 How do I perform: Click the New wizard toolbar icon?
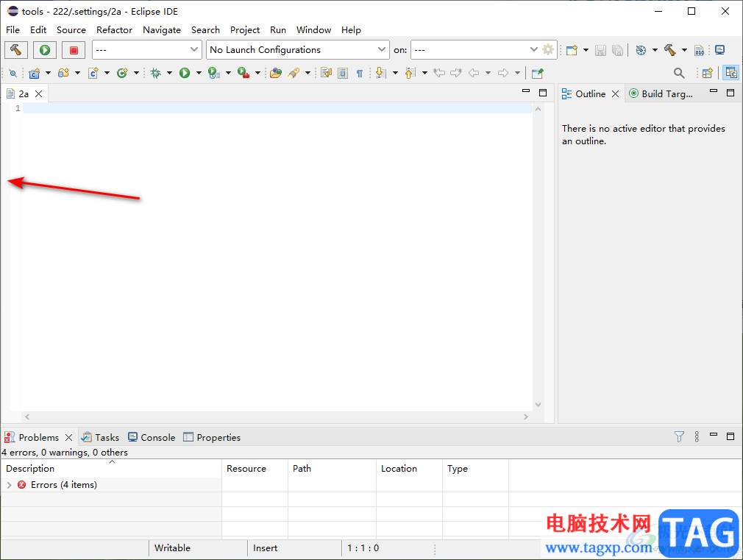[572, 50]
